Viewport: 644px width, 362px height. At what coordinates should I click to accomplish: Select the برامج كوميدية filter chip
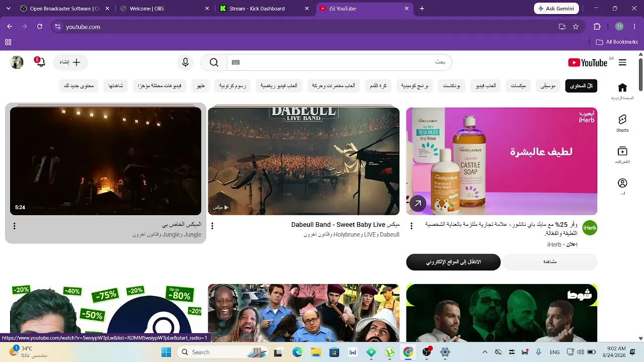[x=415, y=86]
